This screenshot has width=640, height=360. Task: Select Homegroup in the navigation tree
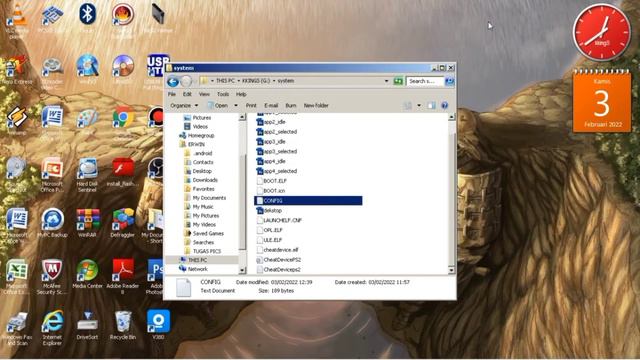[201, 136]
